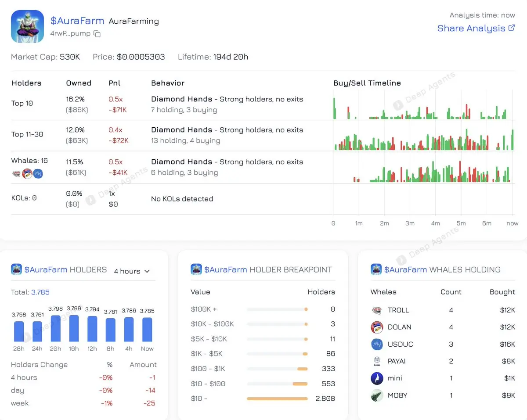Select the 16h bar in holders chart
This screenshot has width=527, height=420.
[x=74, y=328]
